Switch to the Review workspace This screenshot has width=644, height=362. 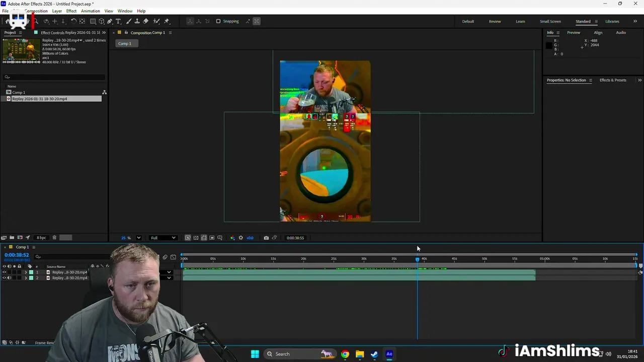(x=495, y=21)
